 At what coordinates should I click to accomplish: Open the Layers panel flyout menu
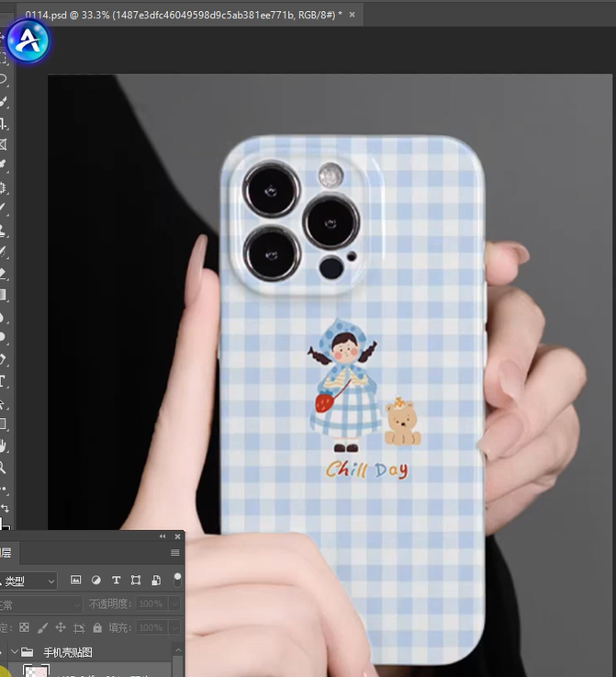174,553
